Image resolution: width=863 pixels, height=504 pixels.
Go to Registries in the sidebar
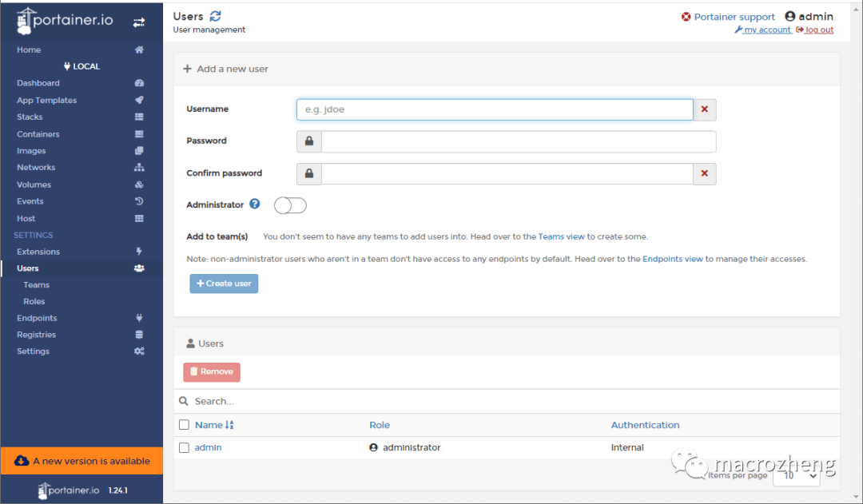[36, 335]
